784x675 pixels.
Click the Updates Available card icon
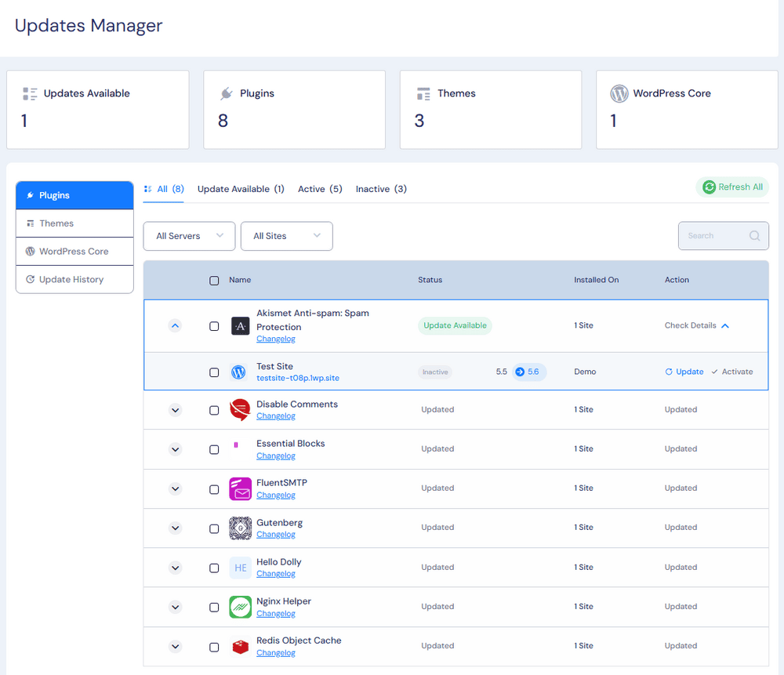pos(30,94)
